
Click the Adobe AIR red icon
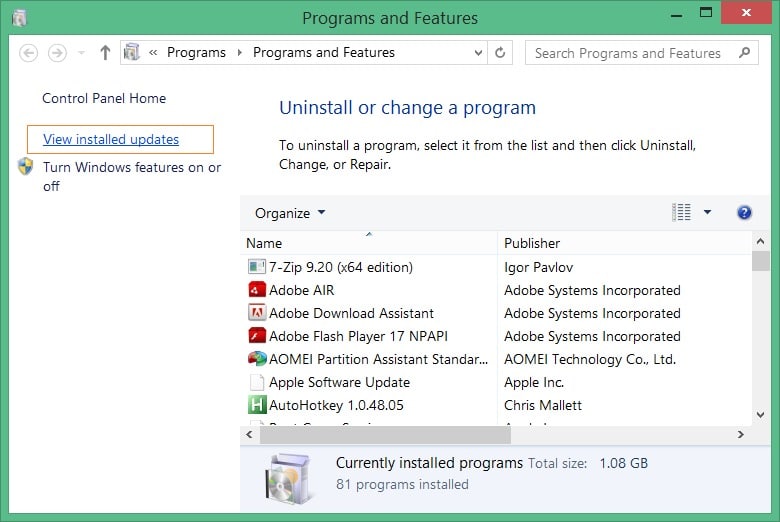click(257, 290)
